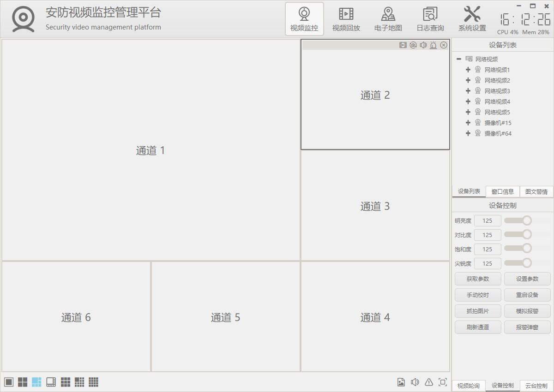
Task: Open the 视频回放 module
Action: tap(346, 19)
